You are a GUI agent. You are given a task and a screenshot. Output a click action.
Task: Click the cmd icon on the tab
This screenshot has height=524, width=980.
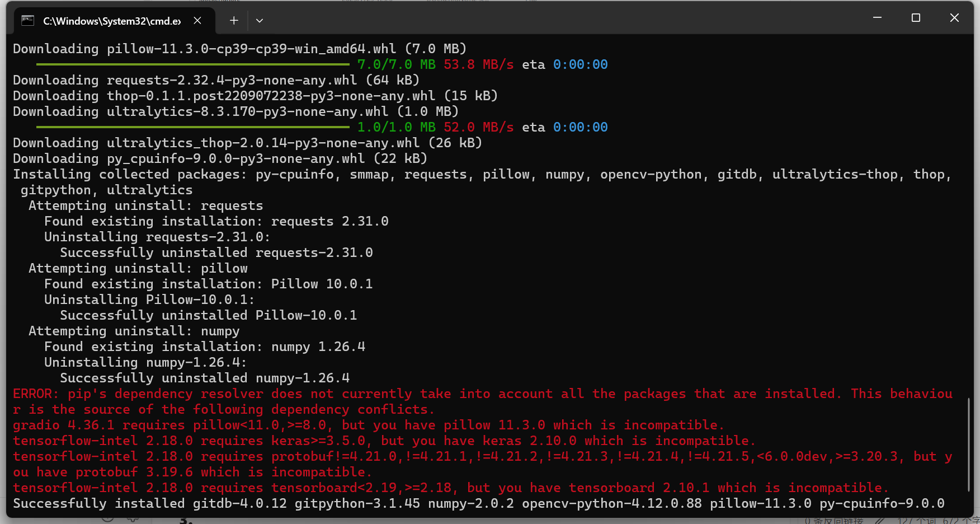point(28,21)
